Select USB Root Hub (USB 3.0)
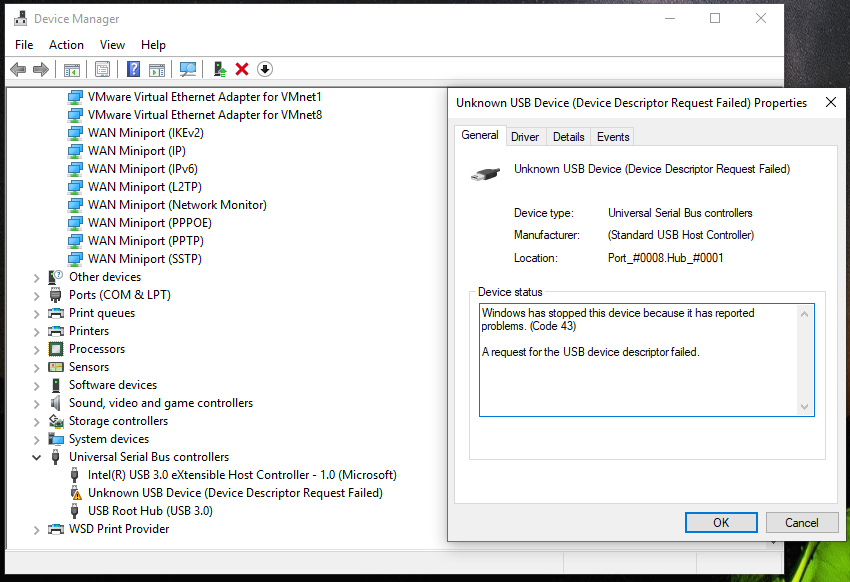Viewport: 850px width, 582px height. 150,511
